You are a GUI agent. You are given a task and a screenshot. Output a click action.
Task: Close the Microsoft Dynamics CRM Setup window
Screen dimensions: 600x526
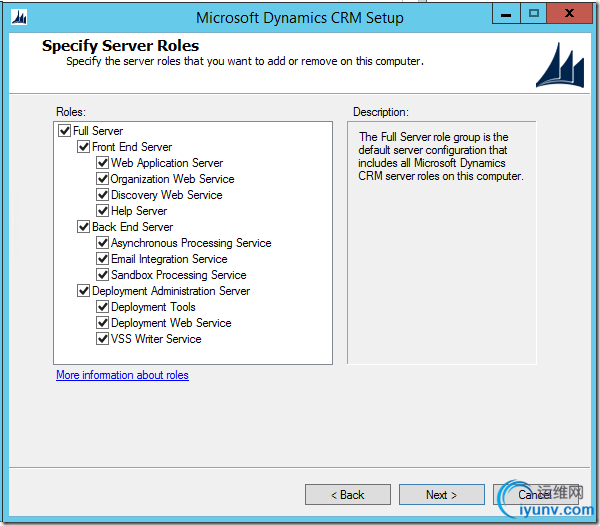[569, 14]
